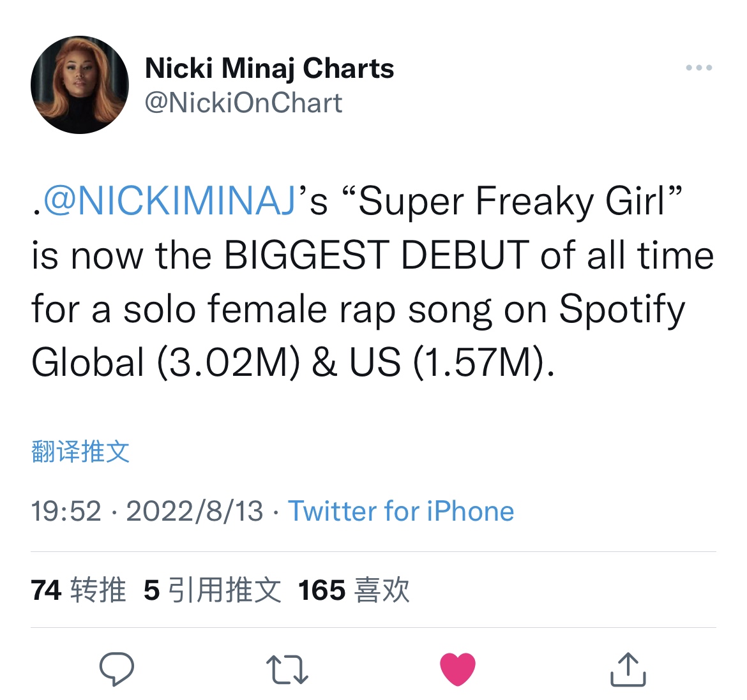Tap the 2022/8/13 date text
747x700 pixels.
[x=194, y=511]
